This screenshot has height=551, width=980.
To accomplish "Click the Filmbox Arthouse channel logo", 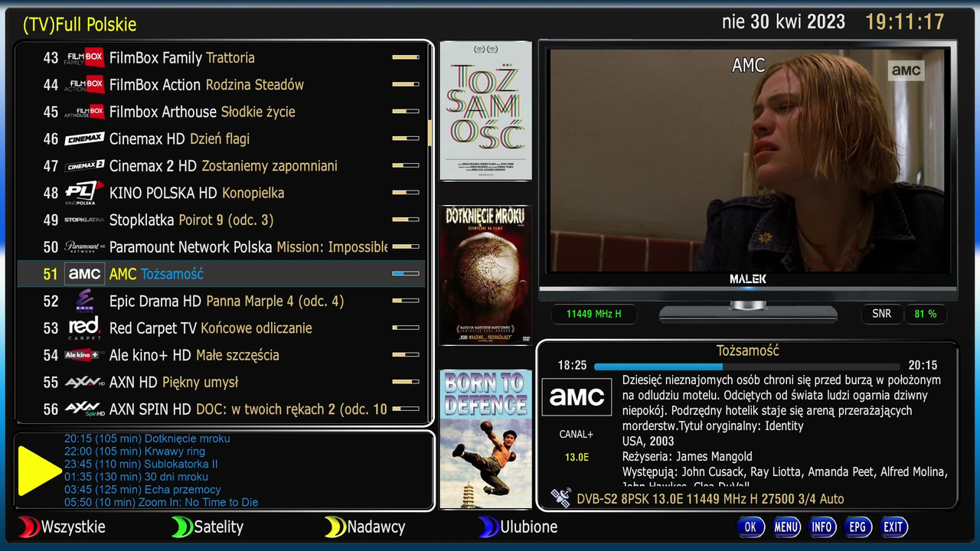I will tap(84, 112).
